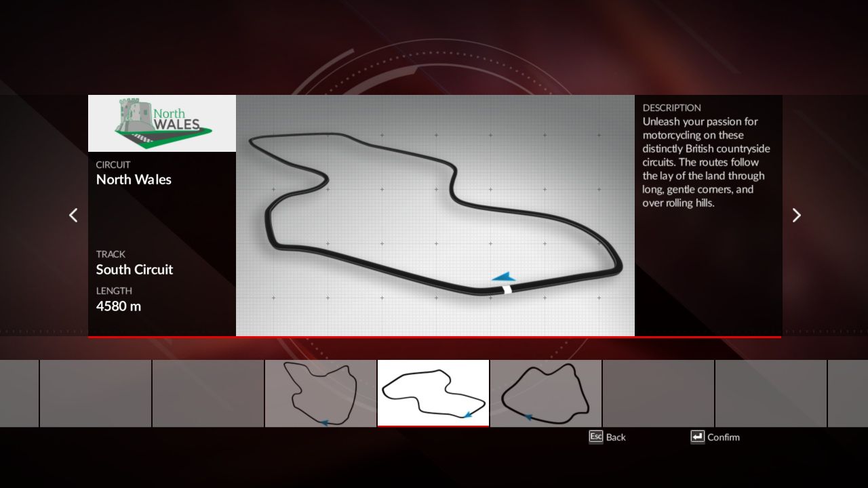
Task: Click the circuit description paragraph
Action: [705, 162]
